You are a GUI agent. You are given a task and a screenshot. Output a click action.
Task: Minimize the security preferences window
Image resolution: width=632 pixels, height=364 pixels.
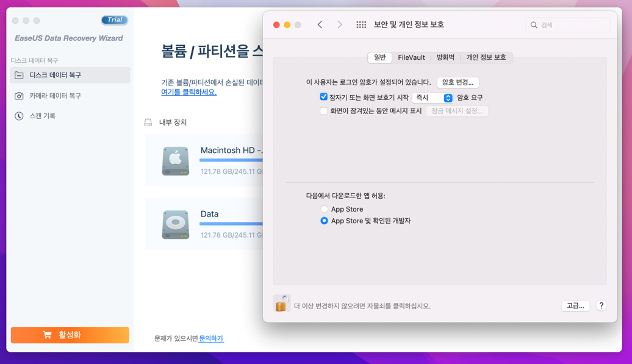click(x=287, y=25)
